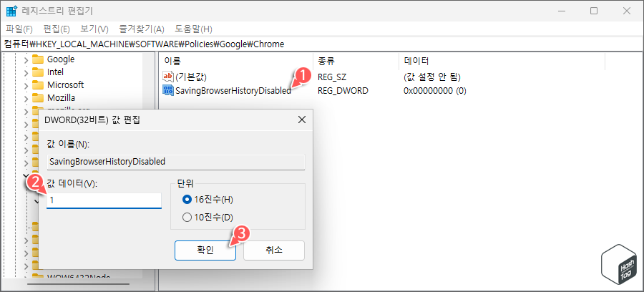Open the 편집(E) menu
The height and width of the screenshot is (292, 644).
pos(57,29)
